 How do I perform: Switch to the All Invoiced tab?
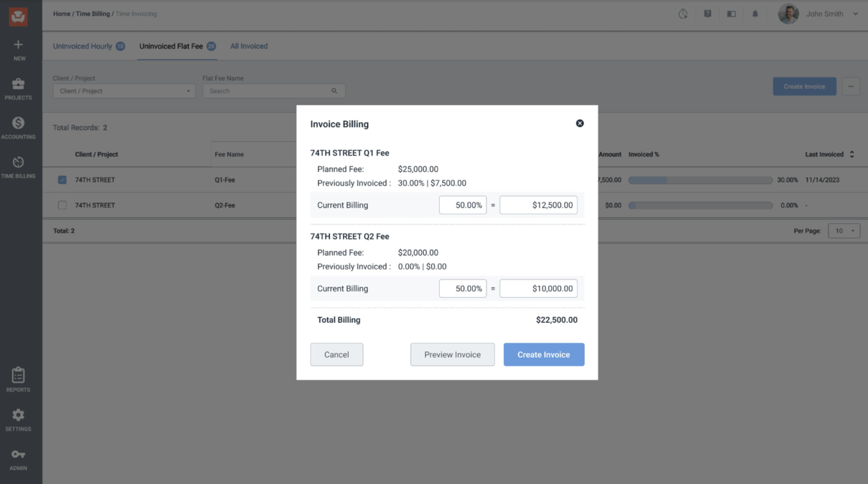pyautogui.click(x=249, y=46)
